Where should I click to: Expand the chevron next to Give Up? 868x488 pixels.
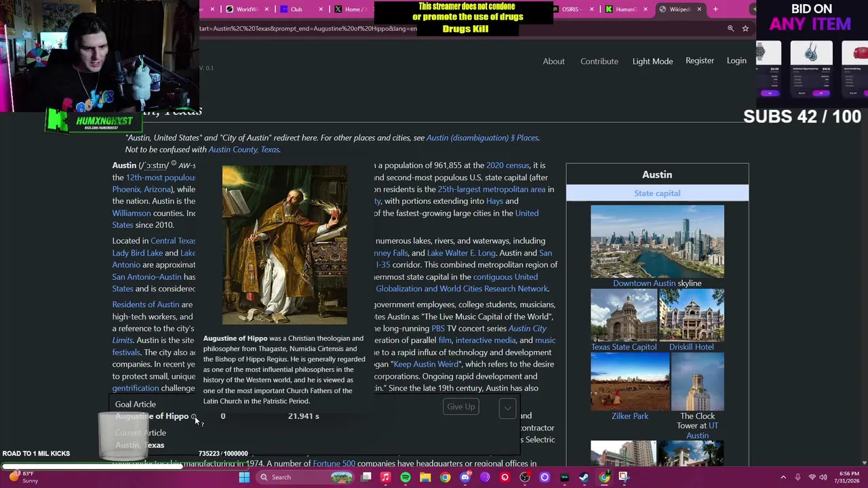pos(507,408)
